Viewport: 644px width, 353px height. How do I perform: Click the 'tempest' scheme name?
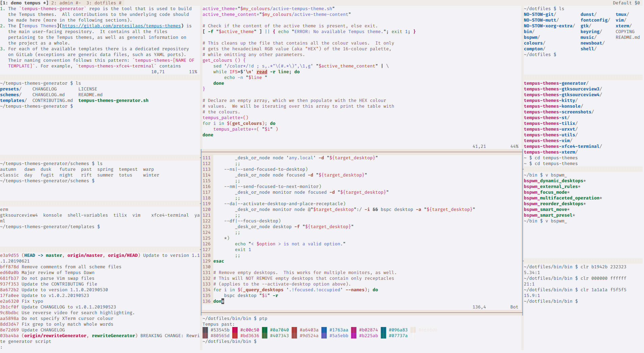click(128, 169)
